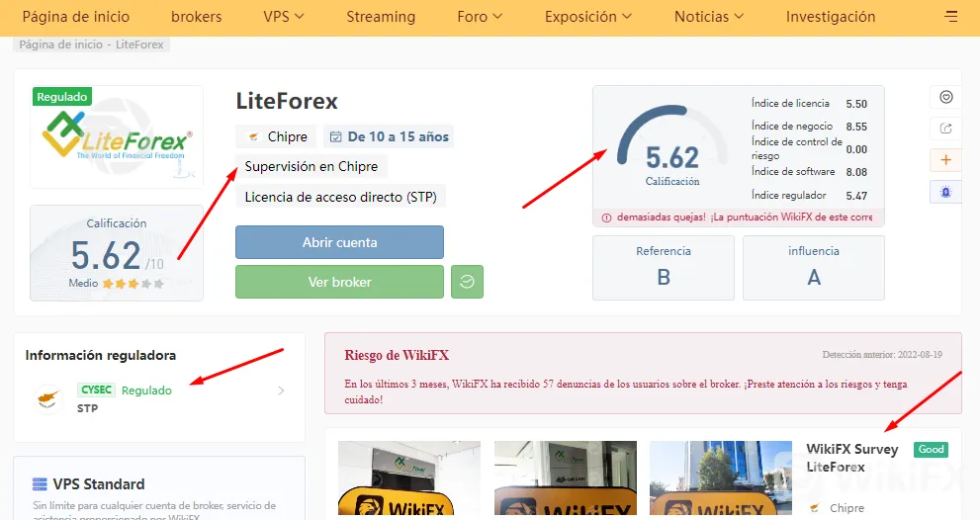Click Licencia de acceso directo (STP) tag
Image resolution: width=980 pixels, height=520 pixels.
(340, 197)
